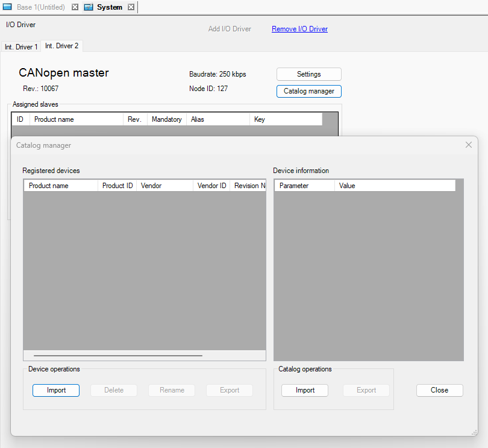Click the Base 1(Untitled) tab icon
Image resolution: width=488 pixels, height=448 pixels.
coord(7,7)
